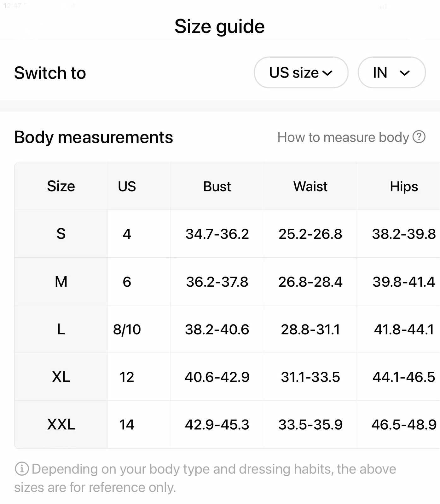The height and width of the screenshot is (504, 440).
Task: Select the US column header
Action: point(127,186)
